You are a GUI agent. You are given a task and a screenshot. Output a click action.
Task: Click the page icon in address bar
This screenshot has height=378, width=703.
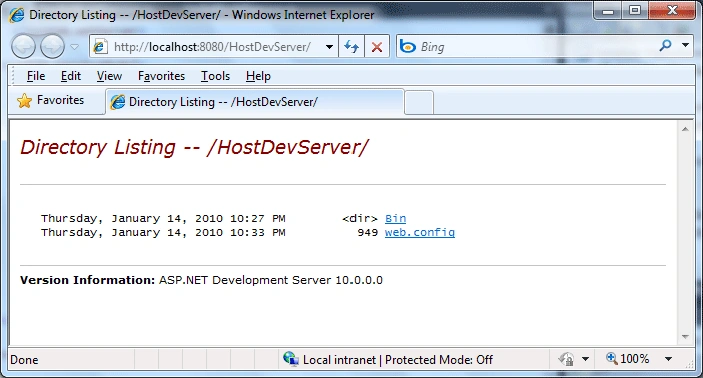click(100, 47)
